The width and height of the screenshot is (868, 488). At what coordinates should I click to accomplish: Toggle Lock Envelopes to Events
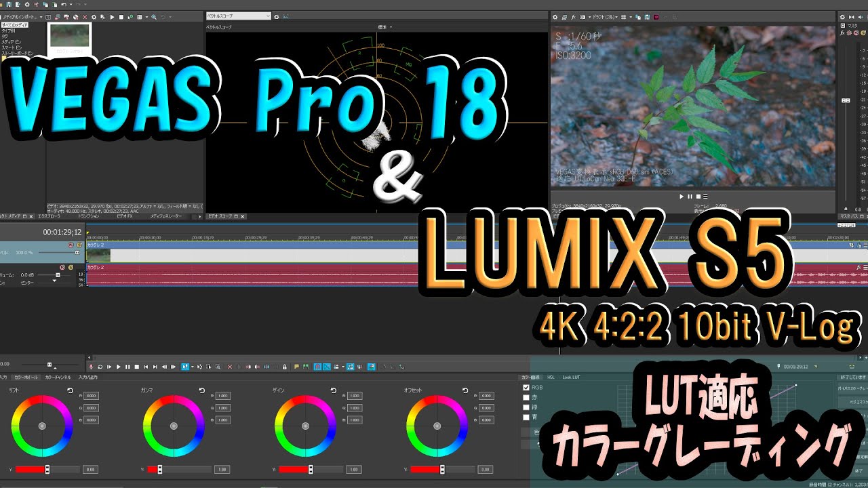[350, 367]
